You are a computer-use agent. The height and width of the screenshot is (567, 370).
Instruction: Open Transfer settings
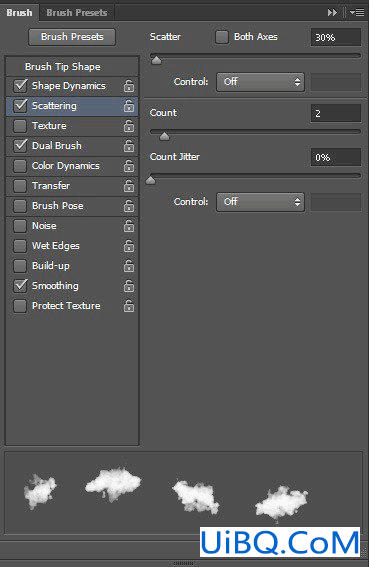(x=51, y=186)
